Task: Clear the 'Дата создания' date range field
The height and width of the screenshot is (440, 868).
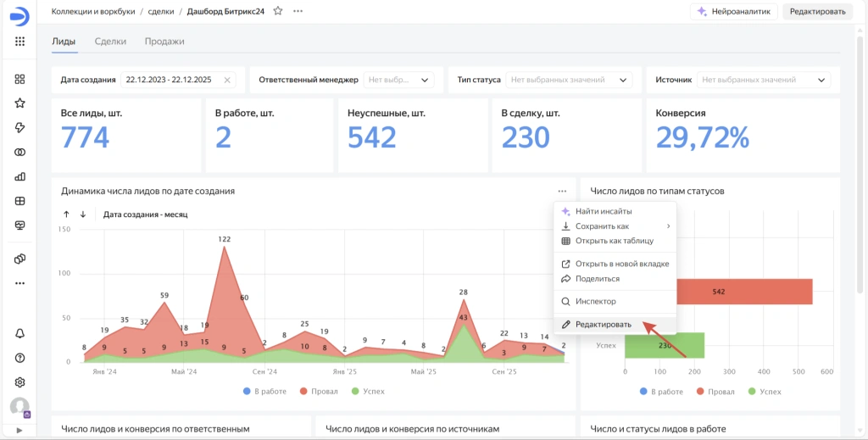Action: tap(227, 80)
